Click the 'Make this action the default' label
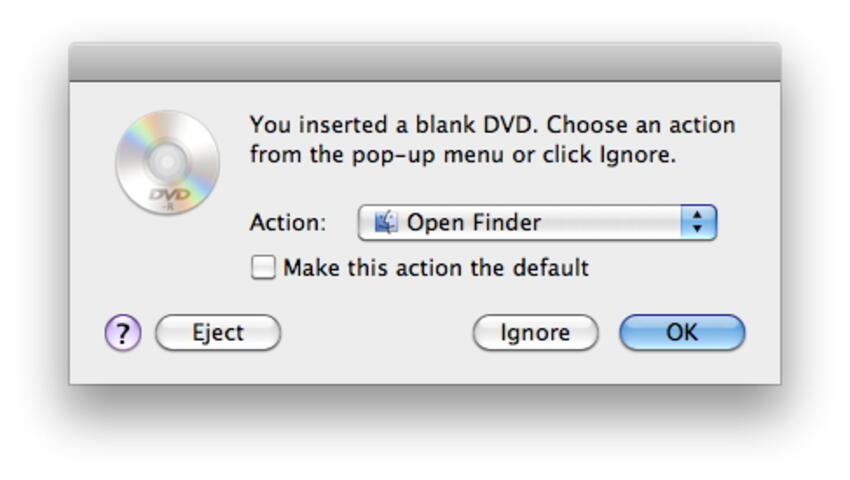Image resolution: width=850 pixels, height=480 pixels. (436, 267)
